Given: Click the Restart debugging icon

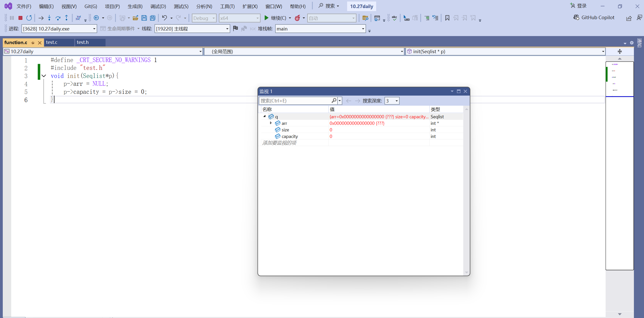Looking at the screenshot, I should click(29, 18).
